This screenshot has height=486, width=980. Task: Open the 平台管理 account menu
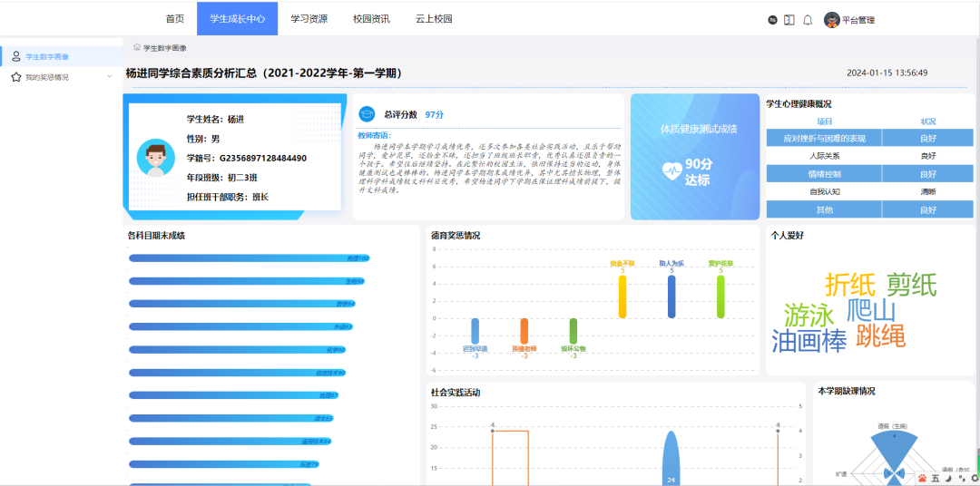858,20
